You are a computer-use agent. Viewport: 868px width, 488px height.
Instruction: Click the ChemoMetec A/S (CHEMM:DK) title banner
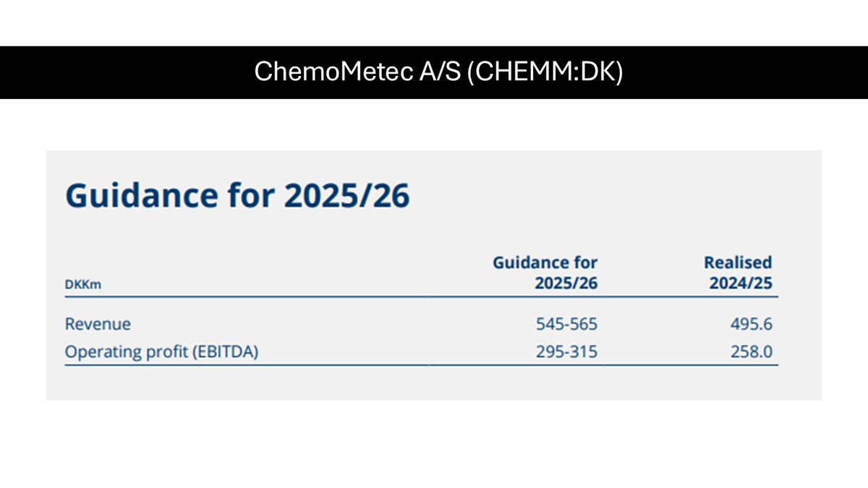434,72
